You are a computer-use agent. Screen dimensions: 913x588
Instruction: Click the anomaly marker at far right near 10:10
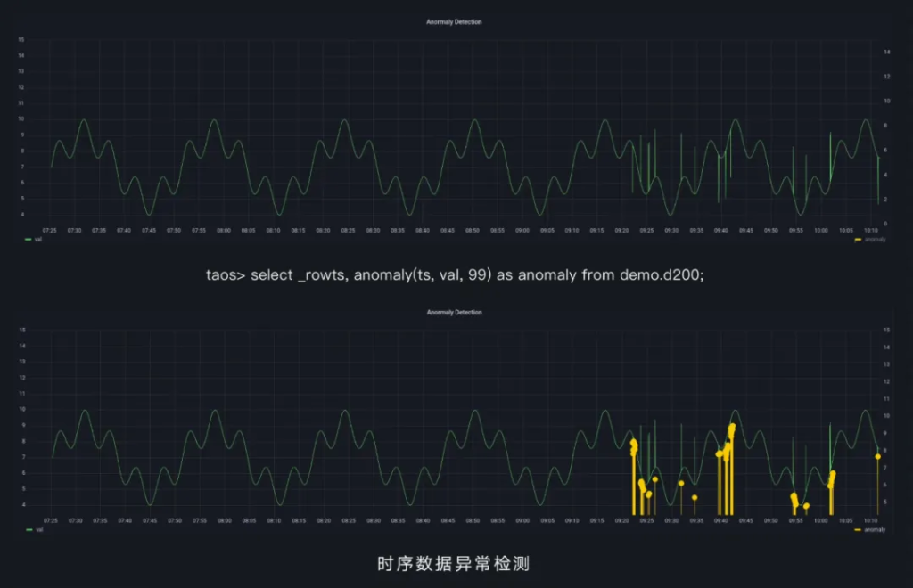coord(877,456)
